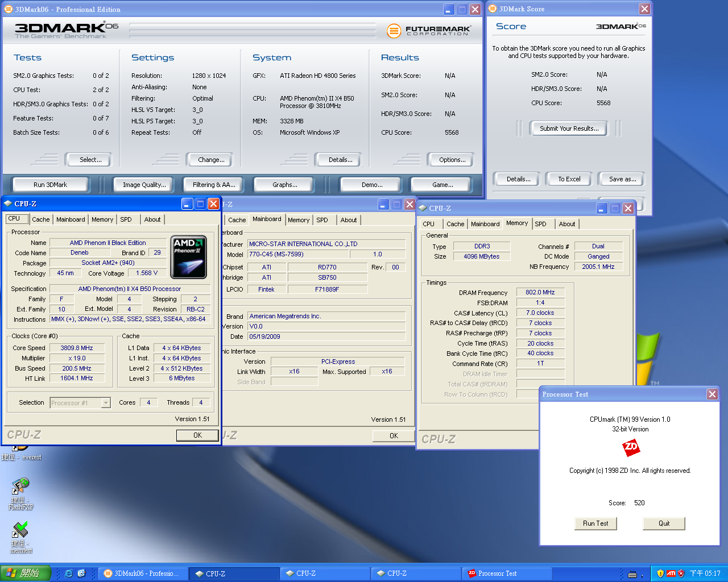Open Image Quality... tool
Screen dimensions: 728x582
pos(144,185)
